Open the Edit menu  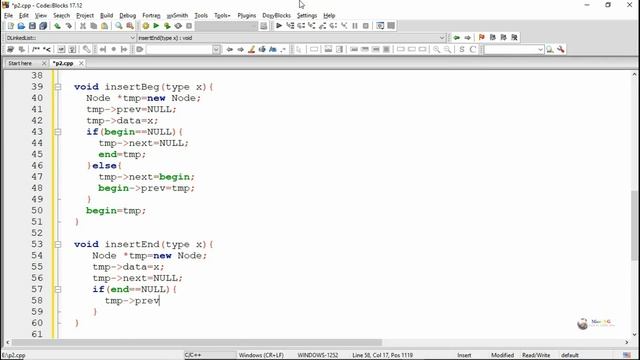[x=24, y=16]
